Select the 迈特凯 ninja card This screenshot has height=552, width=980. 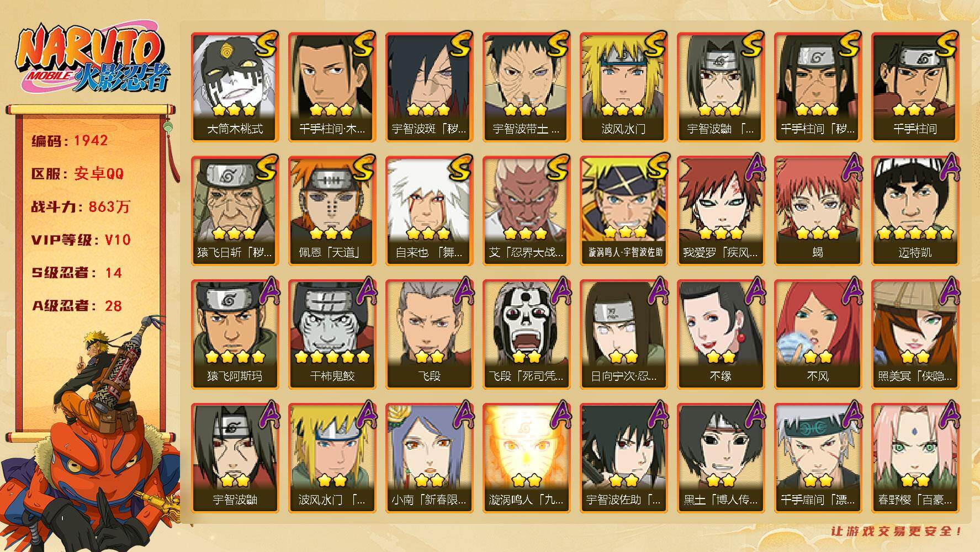(915, 211)
